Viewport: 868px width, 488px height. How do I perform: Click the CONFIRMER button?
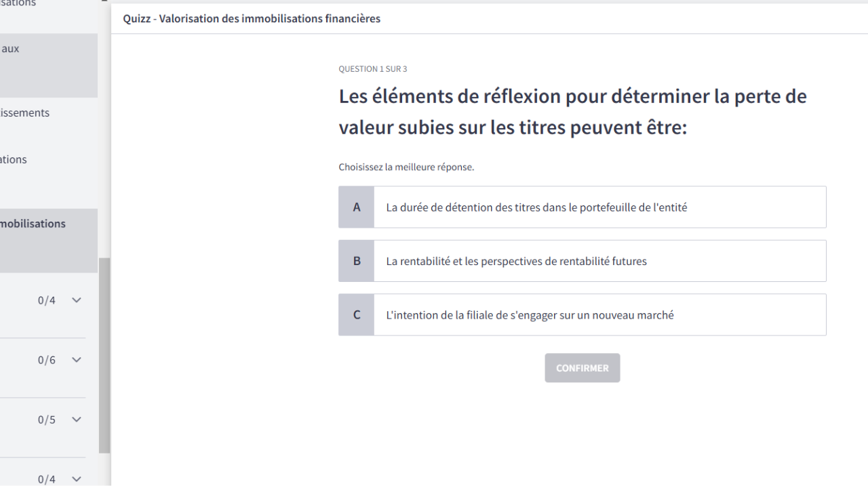pos(582,368)
